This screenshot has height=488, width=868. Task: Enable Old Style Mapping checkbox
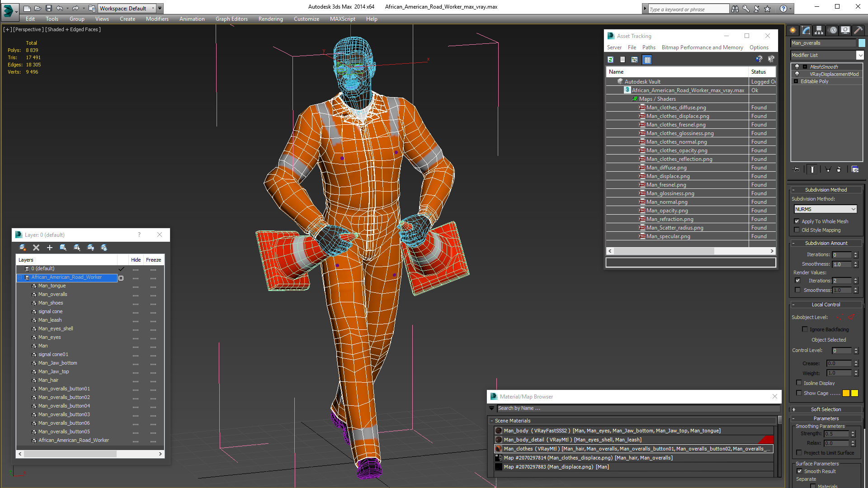click(797, 230)
